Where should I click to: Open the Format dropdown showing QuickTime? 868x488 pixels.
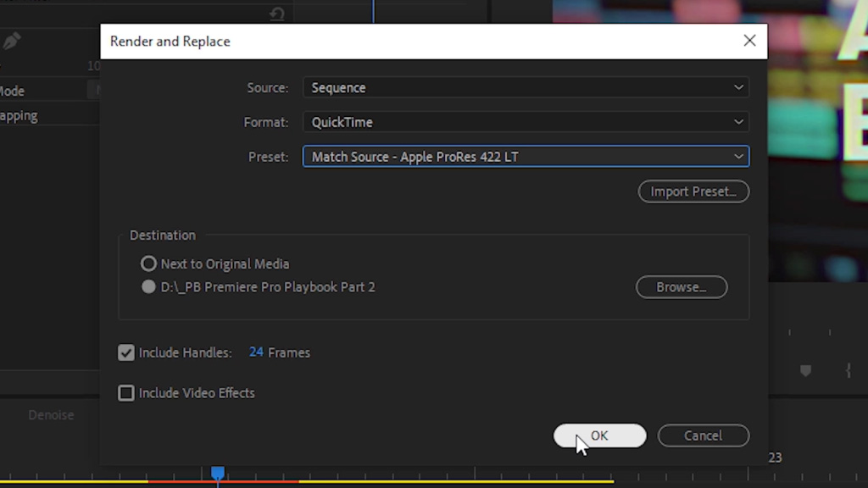coord(526,122)
